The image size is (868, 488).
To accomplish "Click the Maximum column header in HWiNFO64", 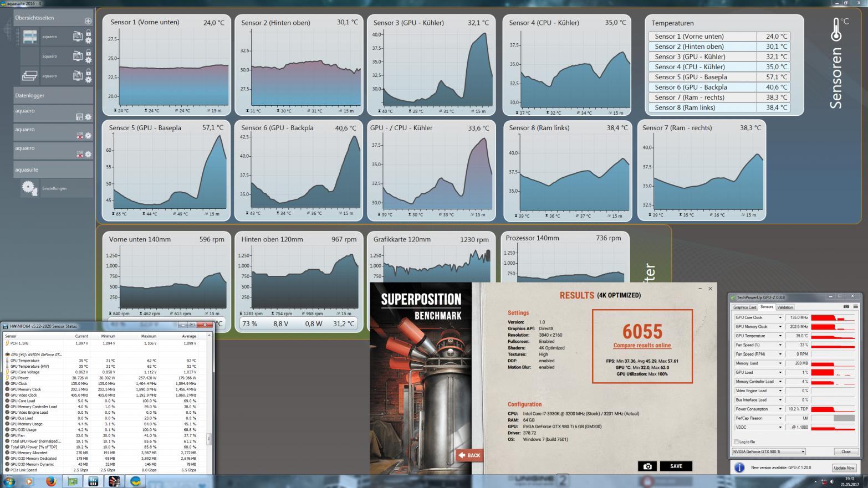I will pos(149,336).
